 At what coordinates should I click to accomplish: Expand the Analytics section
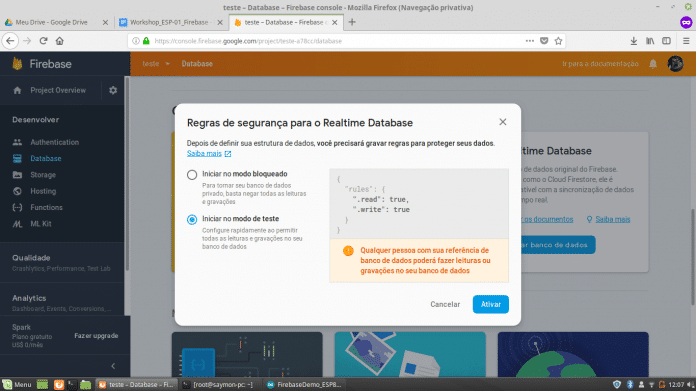tap(62, 303)
